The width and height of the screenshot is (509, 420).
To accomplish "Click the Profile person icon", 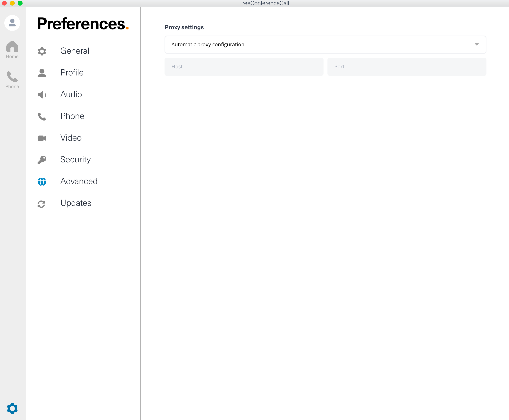I will click(x=42, y=73).
